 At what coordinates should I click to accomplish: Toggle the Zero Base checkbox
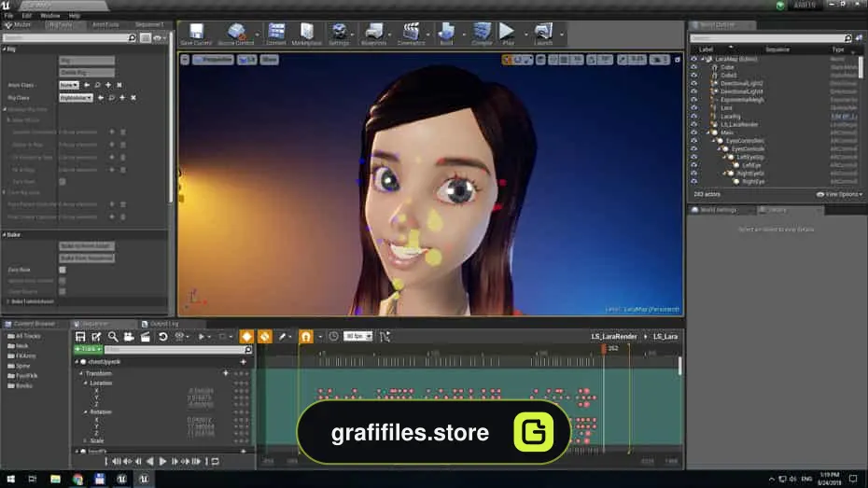pyautogui.click(x=63, y=270)
